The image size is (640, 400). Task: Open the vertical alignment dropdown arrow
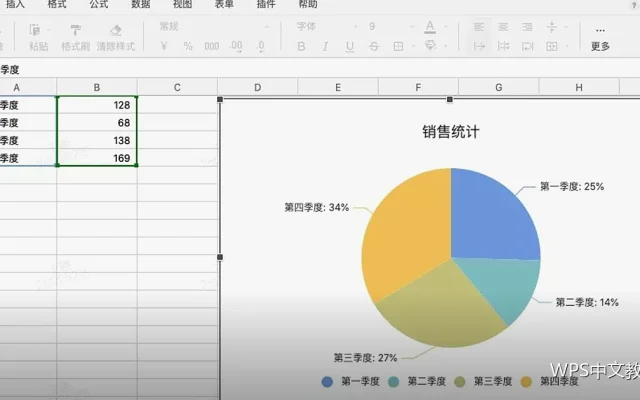(566, 27)
